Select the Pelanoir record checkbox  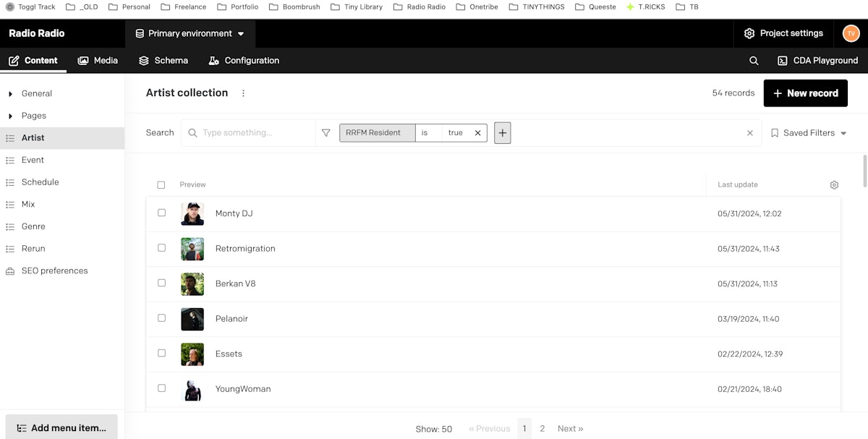click(161, 317)
